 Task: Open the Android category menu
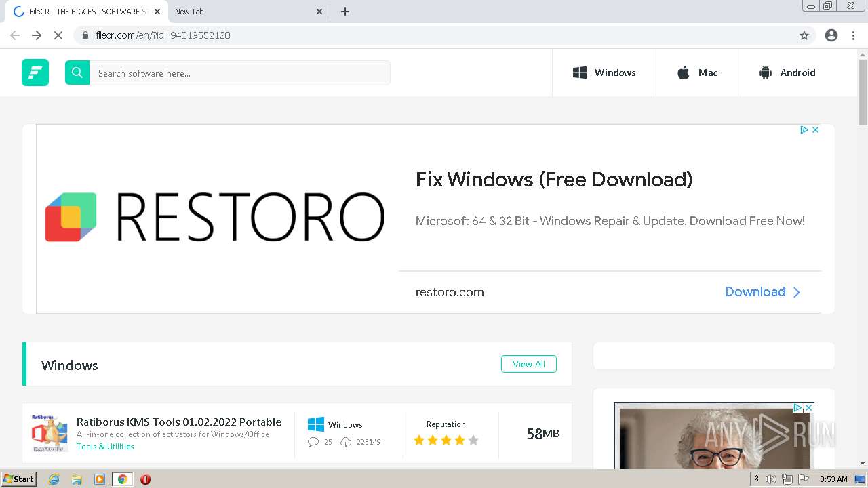(787, 73)
